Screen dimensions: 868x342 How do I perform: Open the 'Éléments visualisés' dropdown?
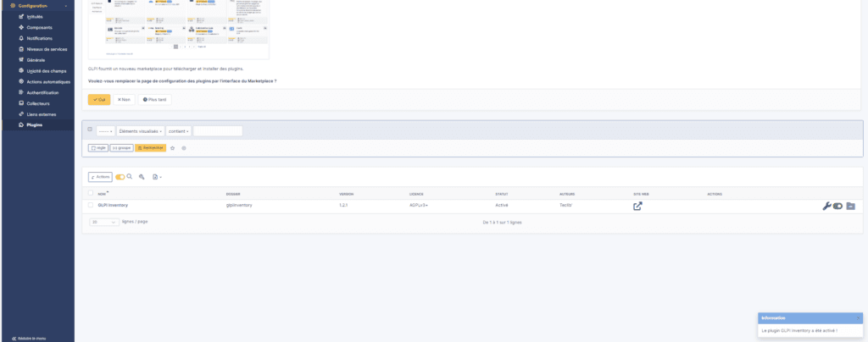pyautogui.click(x=141, y=131)
